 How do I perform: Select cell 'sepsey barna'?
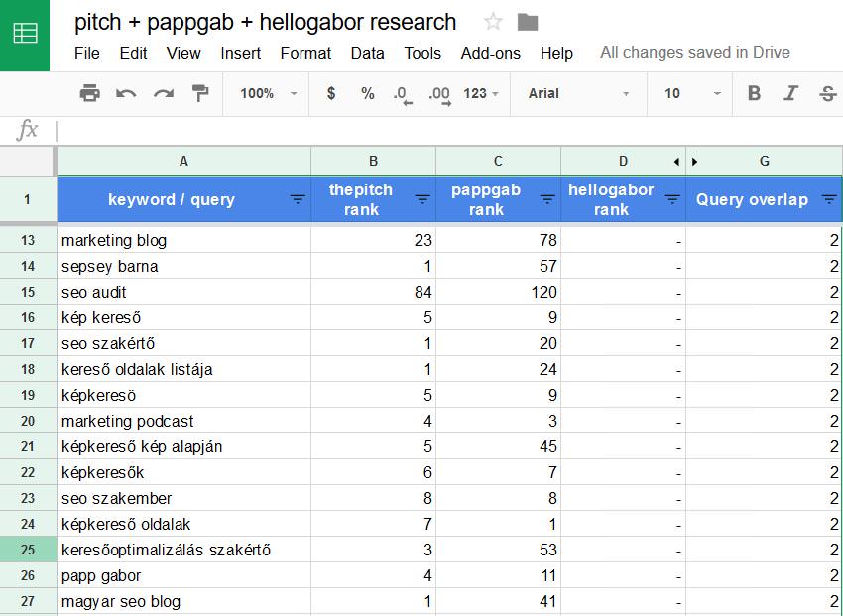[183, 266]
